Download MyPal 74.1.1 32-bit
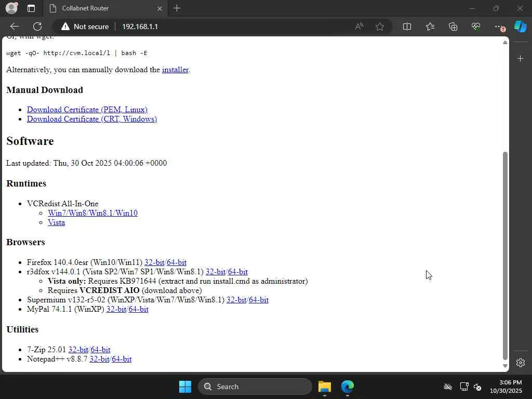Viewport: 532px width, 399px height. (x=116, y=309)
